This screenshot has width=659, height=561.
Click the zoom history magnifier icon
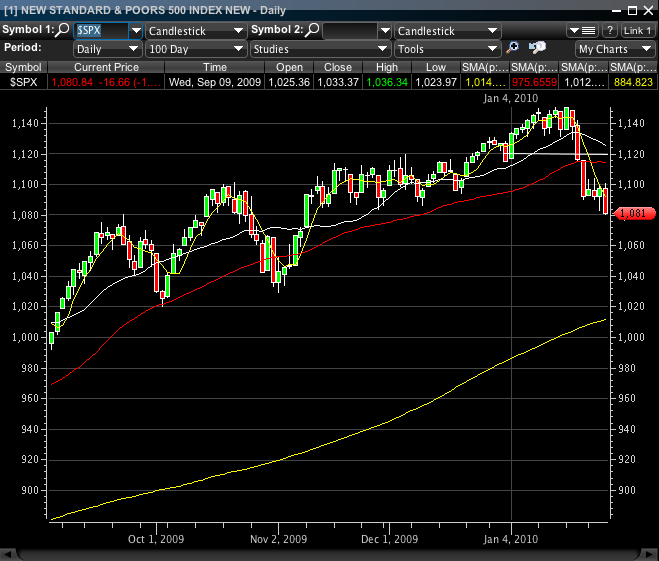coord(537,48)
